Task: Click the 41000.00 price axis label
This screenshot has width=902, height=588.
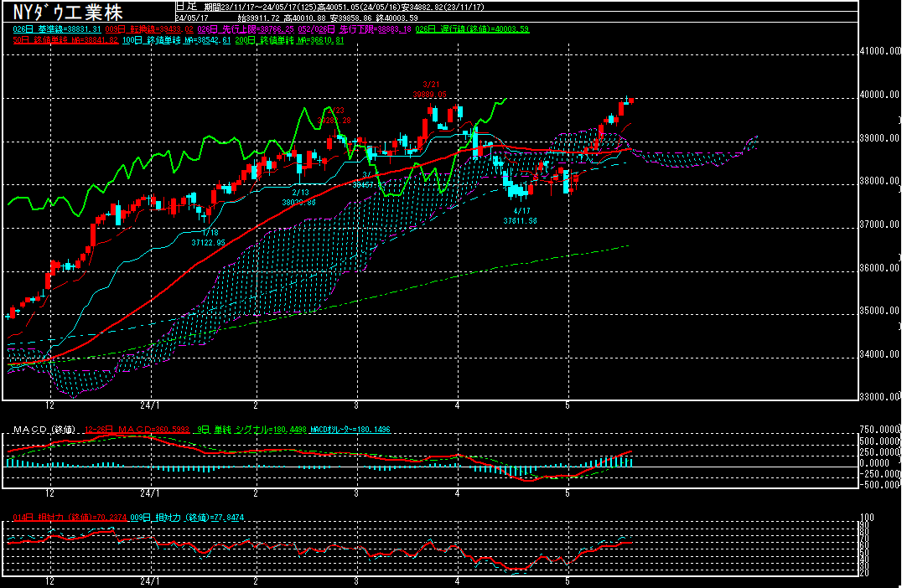Action: pyautogui.click(x=879, y=51)
